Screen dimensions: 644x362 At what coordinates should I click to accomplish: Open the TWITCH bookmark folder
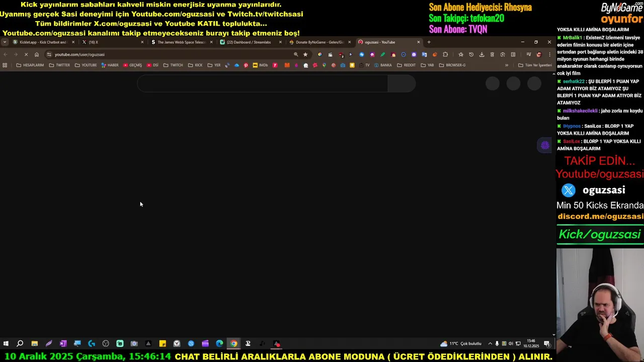coord(173,65)
